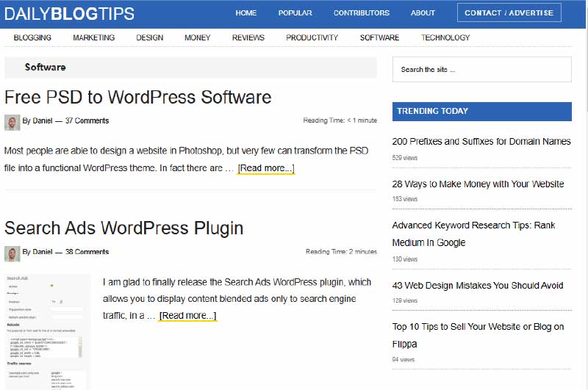Open the Home menu item
The width and height of the screenshot is (588, 390).
point(246,12)
